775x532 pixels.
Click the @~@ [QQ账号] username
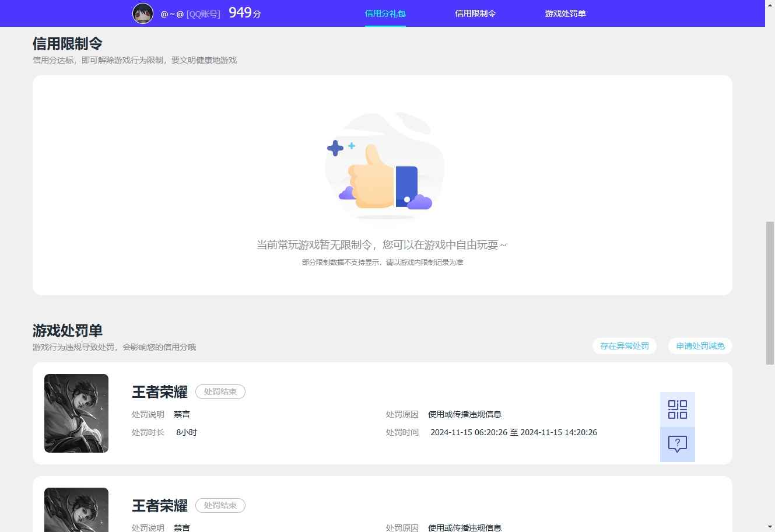(190, 13)
